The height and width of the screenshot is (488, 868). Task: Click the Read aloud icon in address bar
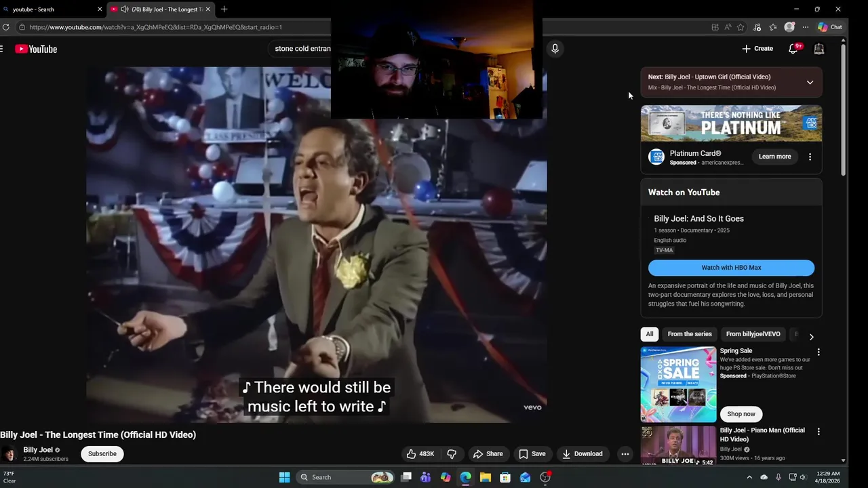(x=728, y=27)
